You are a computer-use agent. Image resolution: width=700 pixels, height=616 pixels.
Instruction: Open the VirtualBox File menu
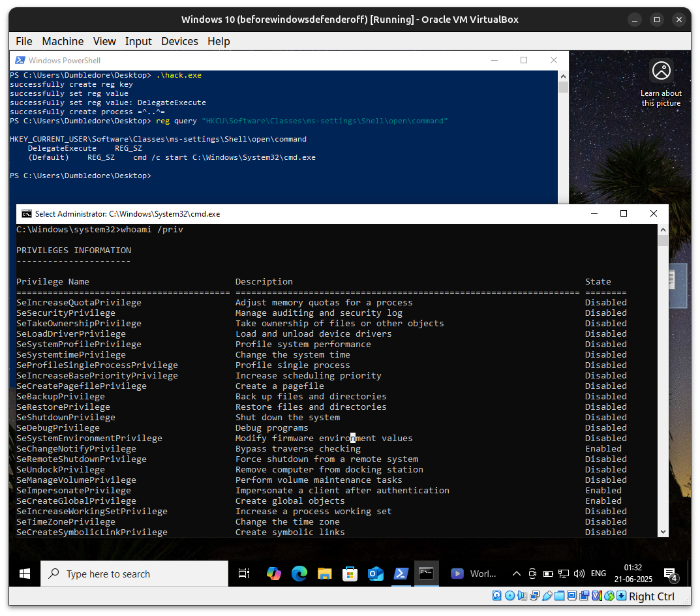[x=24, y=42]
